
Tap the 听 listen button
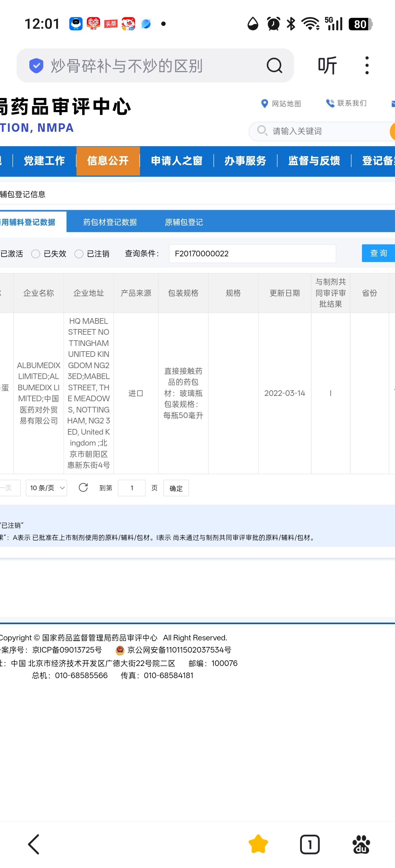[x=327, y=65]
